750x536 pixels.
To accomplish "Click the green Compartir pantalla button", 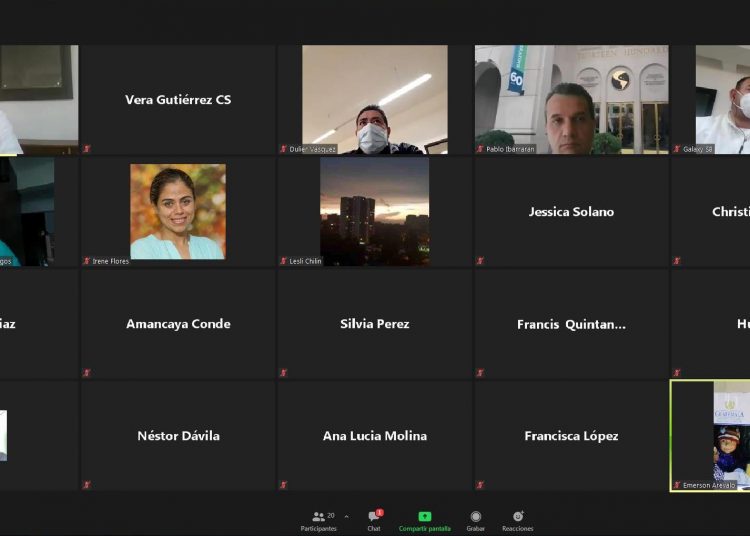I will (x=424, y=519).
